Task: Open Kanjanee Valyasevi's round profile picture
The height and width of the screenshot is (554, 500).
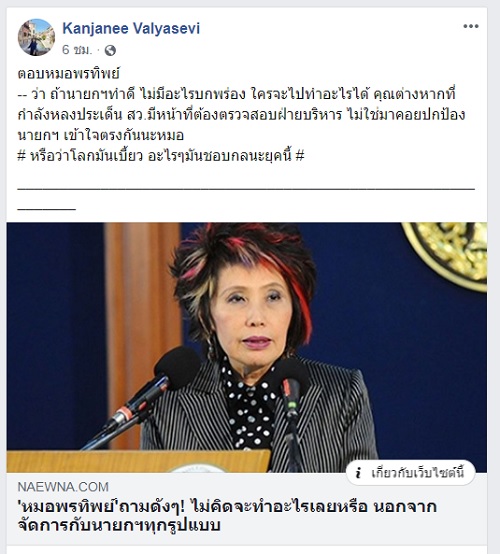Action: click(x=36, y=37)
